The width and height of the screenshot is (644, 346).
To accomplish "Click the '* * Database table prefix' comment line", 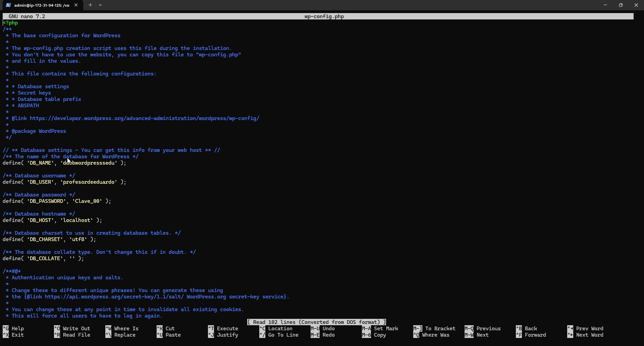I will (x=44, y=99).
